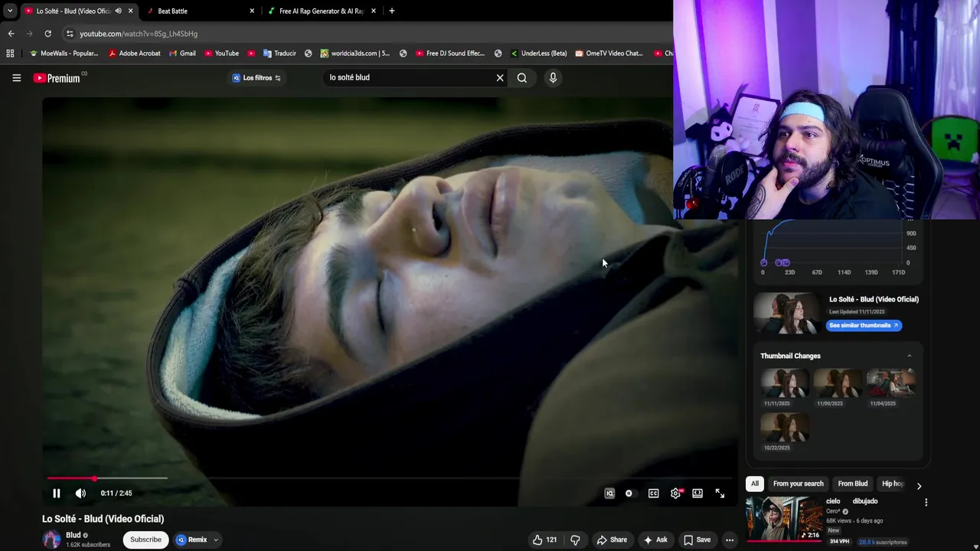Open thumbnail dated 11/09/2025
The width and height of the screenshot is (980, 551).
coord(838,383)
